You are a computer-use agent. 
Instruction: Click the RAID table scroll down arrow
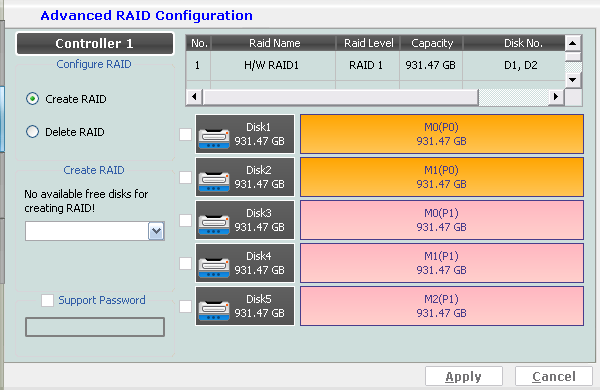pos(573,80)
